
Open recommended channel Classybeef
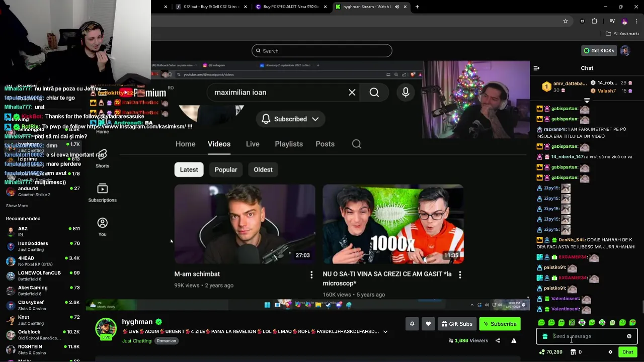42,305
